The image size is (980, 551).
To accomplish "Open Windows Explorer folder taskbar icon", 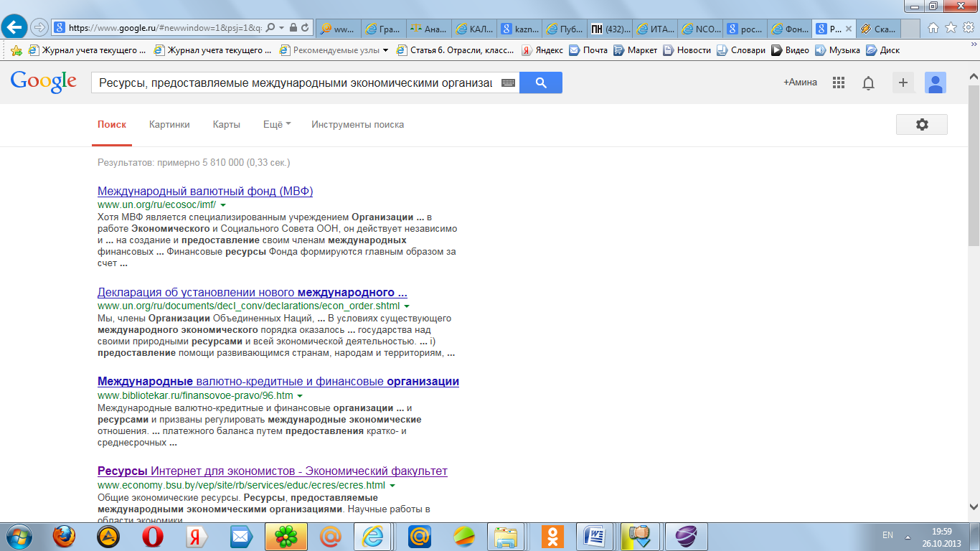I will (507, 536).
